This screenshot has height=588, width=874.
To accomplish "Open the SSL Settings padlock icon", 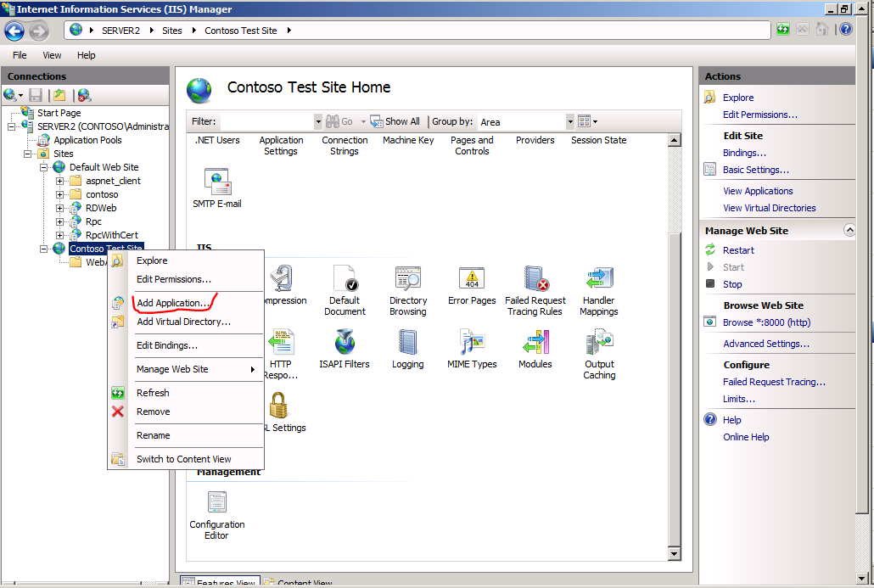I will (x=278, y=406).
